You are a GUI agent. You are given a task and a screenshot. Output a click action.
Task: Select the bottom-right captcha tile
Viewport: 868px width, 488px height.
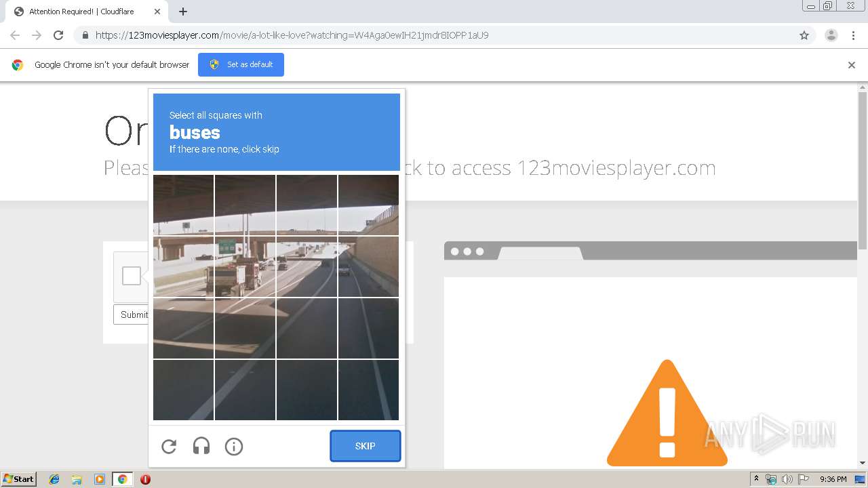368,390
